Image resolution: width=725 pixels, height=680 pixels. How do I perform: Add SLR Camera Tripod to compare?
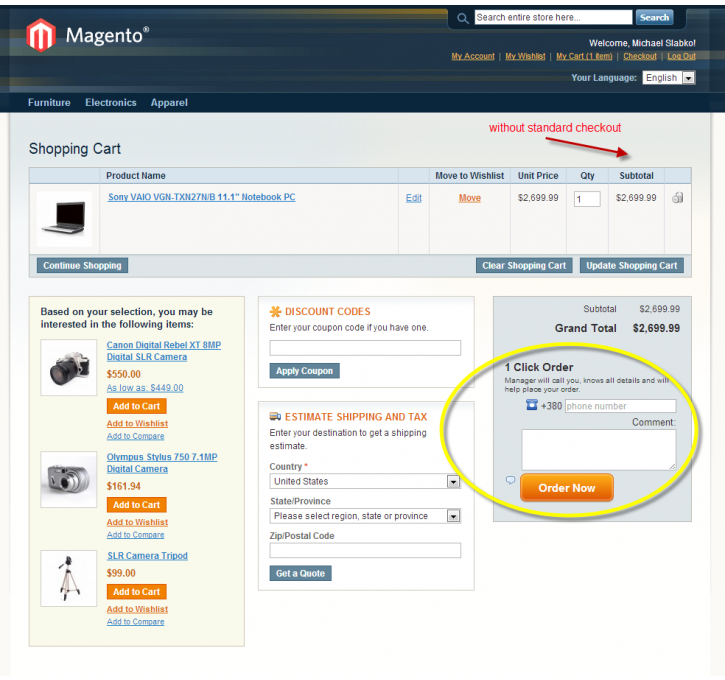[135, 621]
